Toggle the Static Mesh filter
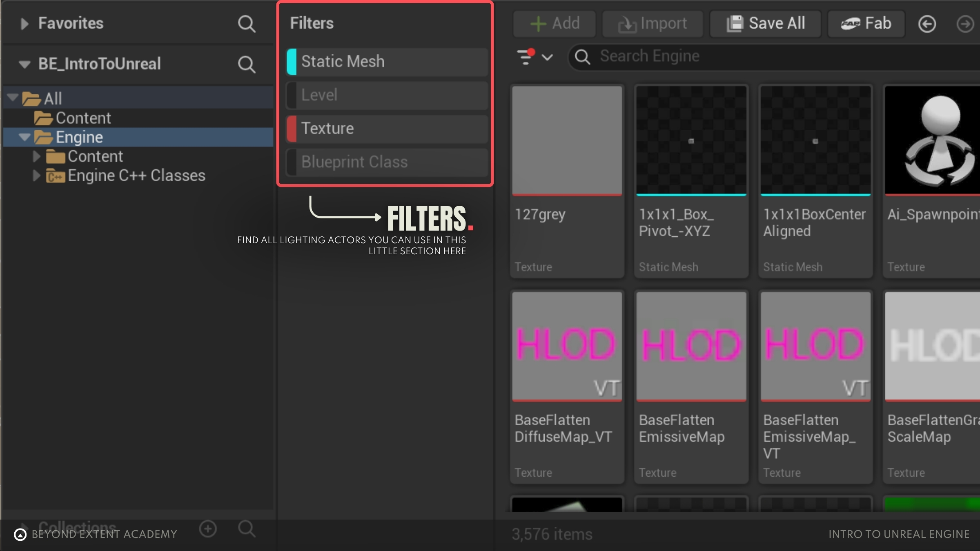This screenshot has height=551, width=980. point(343,62)
